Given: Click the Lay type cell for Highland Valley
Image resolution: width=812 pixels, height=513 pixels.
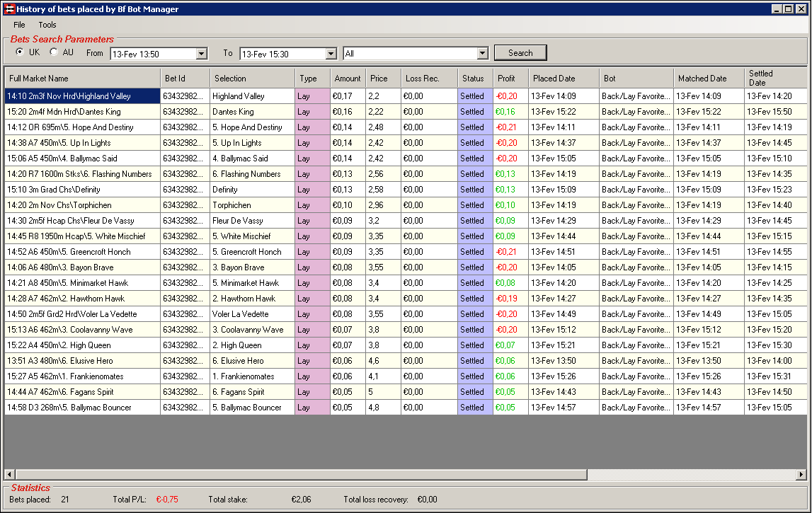Looking at the screenshot, I should point(312,96).
